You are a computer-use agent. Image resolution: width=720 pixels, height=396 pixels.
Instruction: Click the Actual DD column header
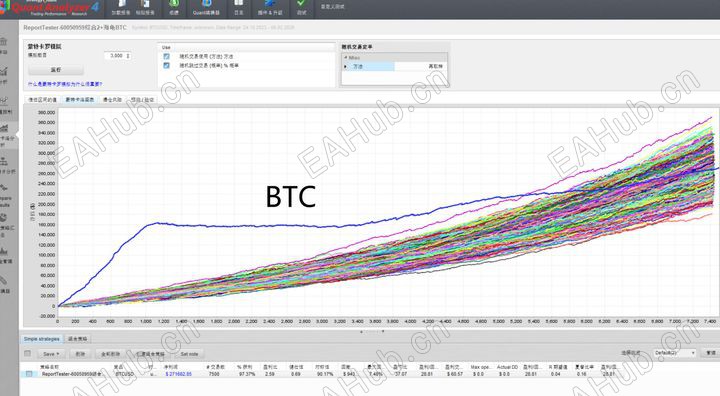(507, 367)
